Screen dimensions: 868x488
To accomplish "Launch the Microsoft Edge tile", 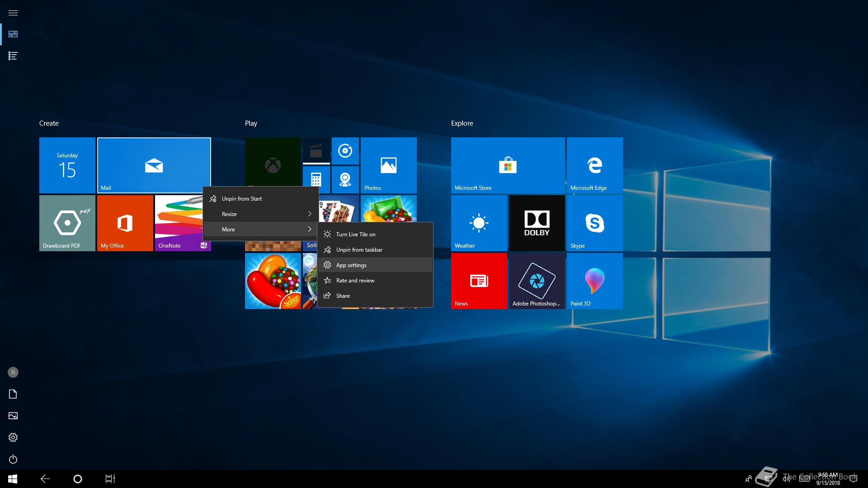I will 595,165.
